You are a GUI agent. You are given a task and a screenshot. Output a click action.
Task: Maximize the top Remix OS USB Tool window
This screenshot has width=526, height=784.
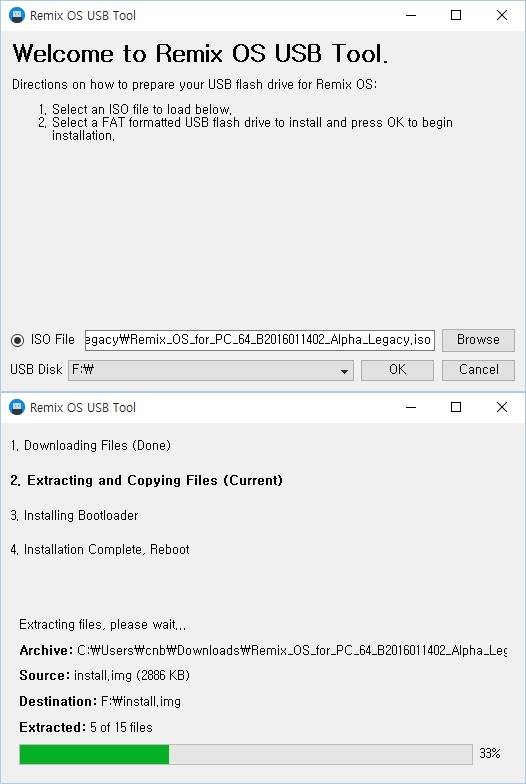coord(456,16)
